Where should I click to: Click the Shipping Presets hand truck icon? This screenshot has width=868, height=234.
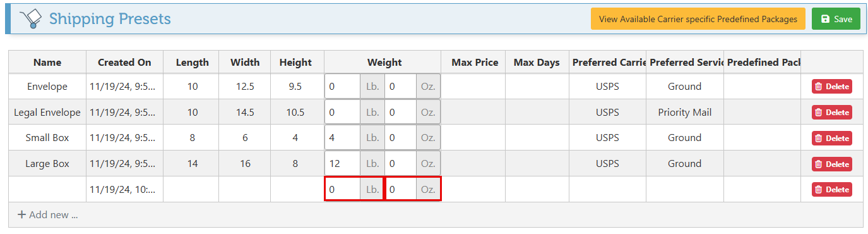(x=30, y=19)
